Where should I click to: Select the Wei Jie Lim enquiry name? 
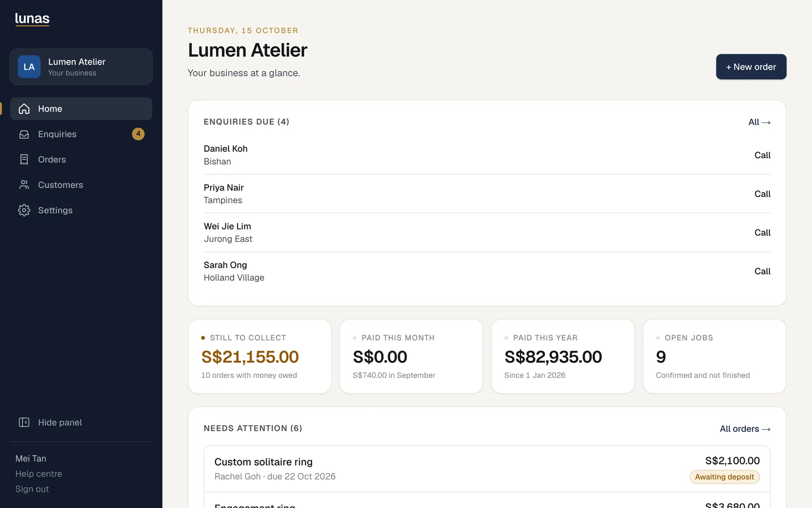point(227,226)
